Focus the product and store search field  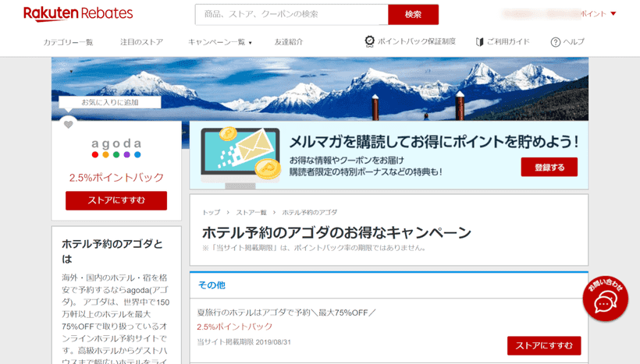tap(291, 14)
